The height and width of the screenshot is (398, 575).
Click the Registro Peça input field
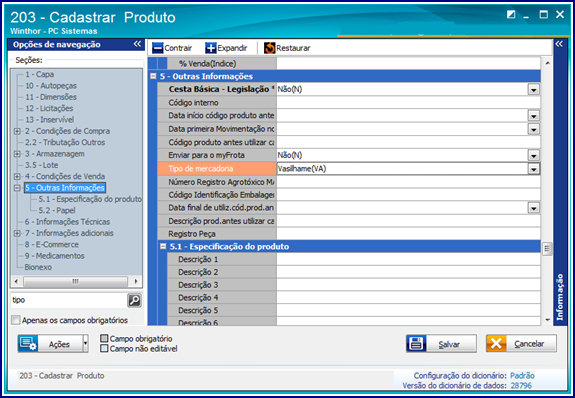point(409,234)
